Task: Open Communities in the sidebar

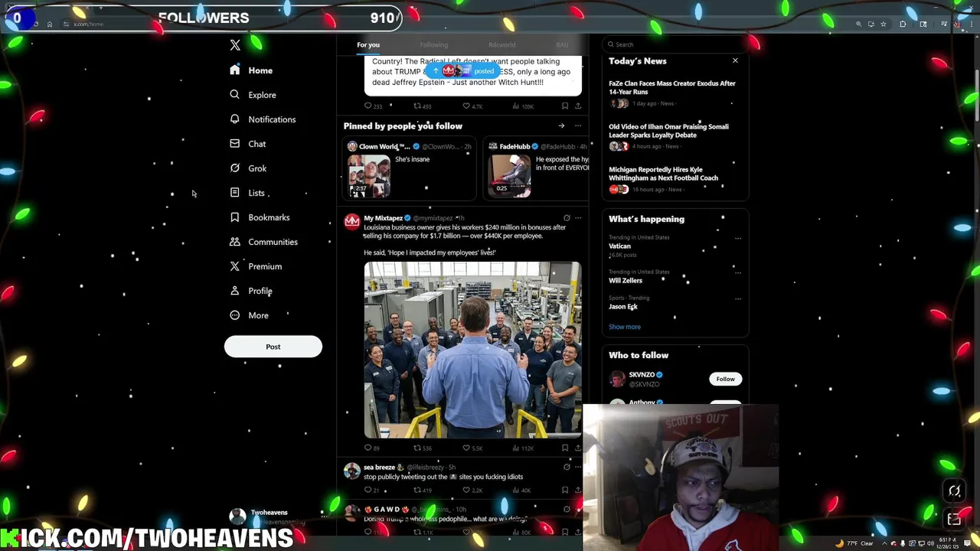Action: 263,242
